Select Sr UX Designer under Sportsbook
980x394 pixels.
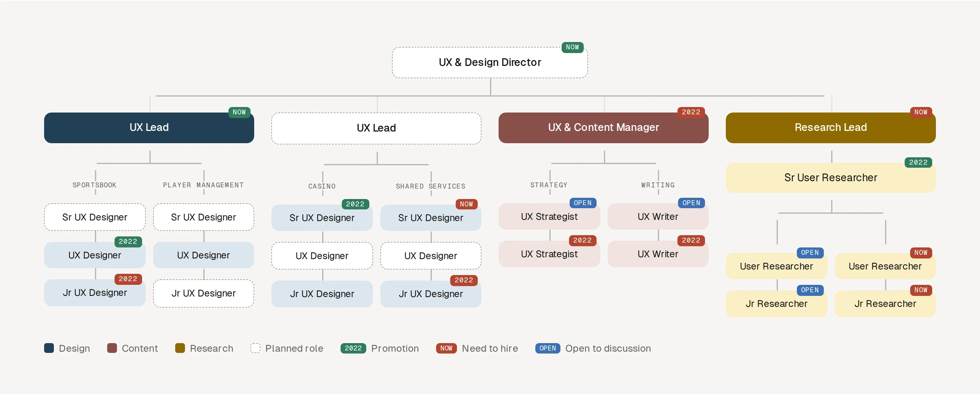coord(95,217)
